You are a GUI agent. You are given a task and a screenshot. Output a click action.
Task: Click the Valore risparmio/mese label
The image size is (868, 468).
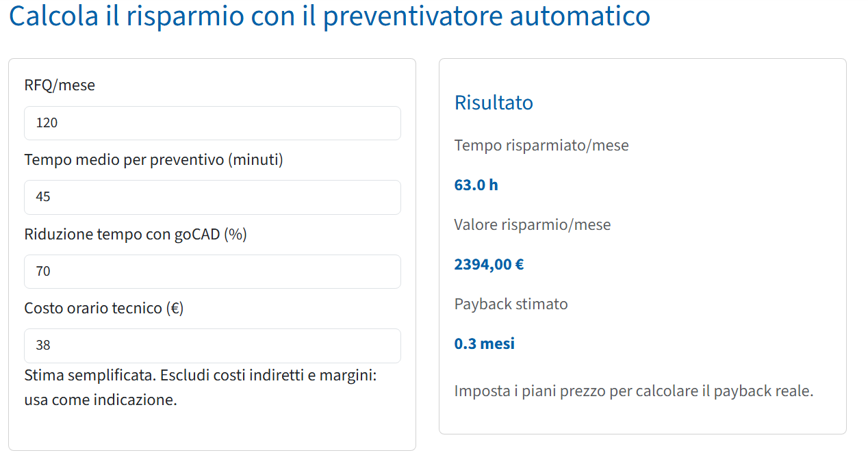pyautogui.click(x=533, y=224)
